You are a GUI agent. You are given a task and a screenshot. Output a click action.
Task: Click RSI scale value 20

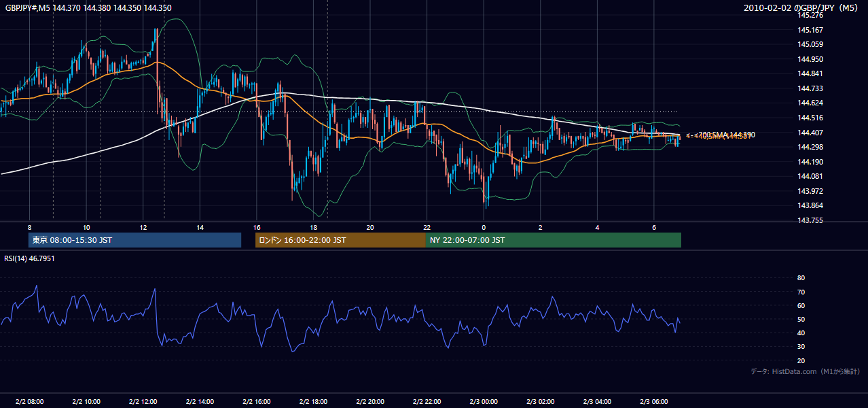click(801, 361)
